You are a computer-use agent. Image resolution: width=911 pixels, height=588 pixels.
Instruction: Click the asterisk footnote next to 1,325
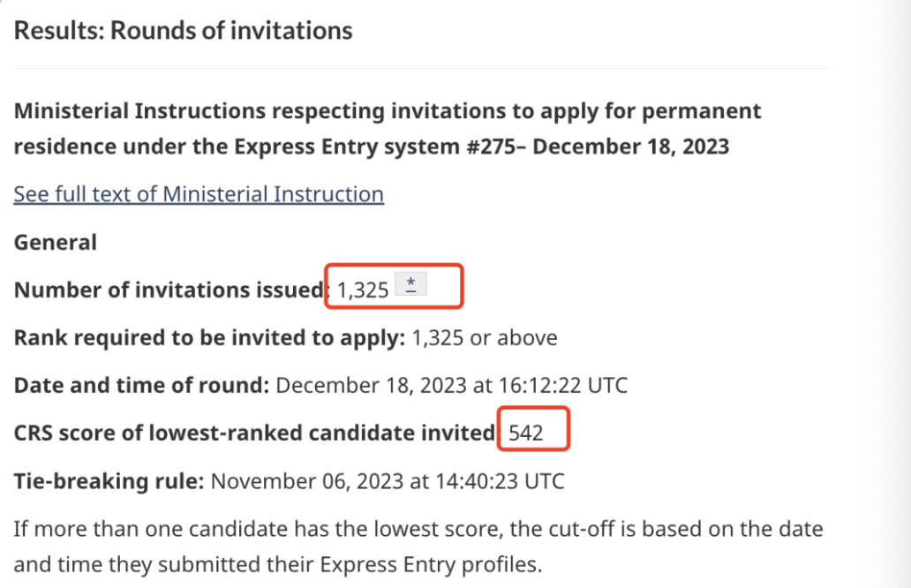pos(410,283)
